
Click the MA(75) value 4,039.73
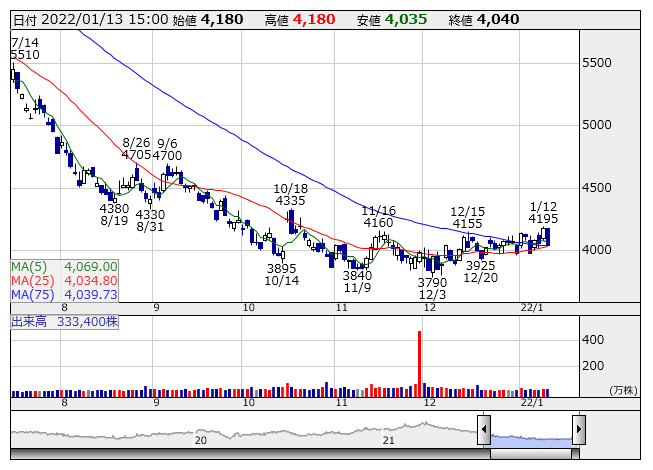[x=90, y=294]
